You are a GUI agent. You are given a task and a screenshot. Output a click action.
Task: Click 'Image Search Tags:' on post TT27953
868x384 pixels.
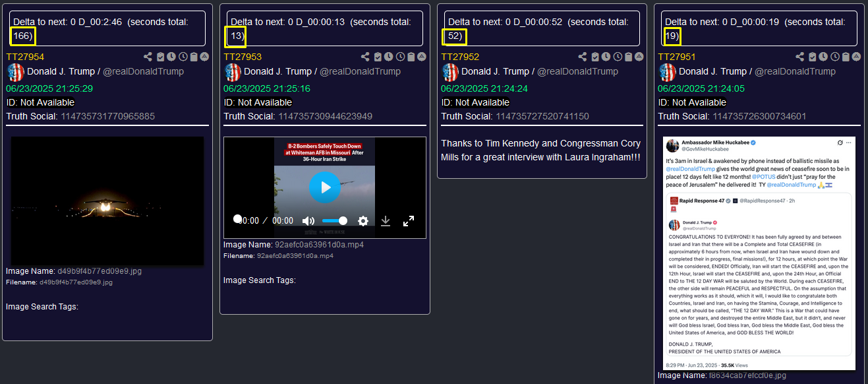(x=260, y=280)
